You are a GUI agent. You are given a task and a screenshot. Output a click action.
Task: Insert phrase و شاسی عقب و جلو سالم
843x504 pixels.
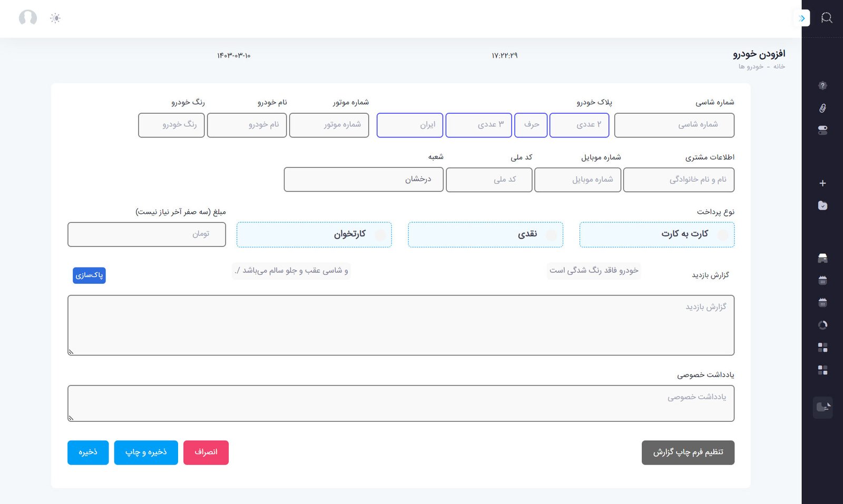coord(291,270)
